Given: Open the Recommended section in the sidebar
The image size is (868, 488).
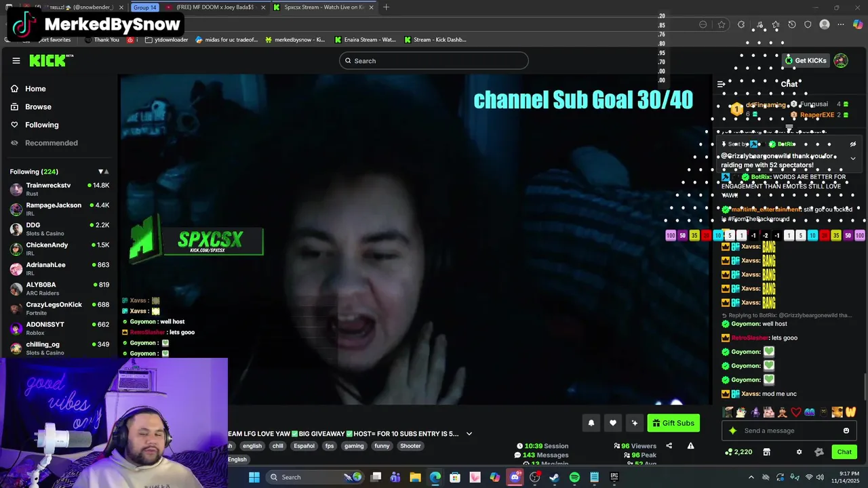Looking at the screenshot, I should (x=51, y=143).
